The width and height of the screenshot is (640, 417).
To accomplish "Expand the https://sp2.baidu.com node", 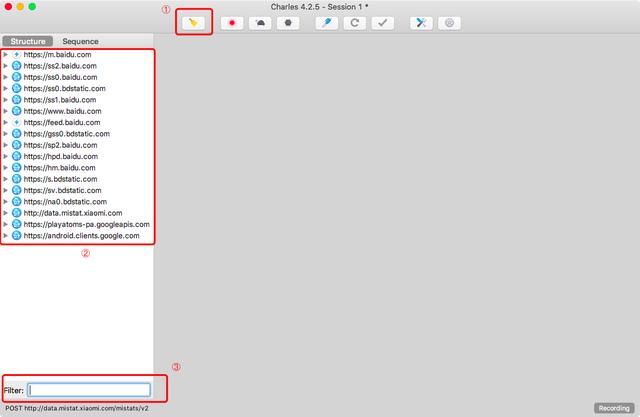I will click(5, 145).
